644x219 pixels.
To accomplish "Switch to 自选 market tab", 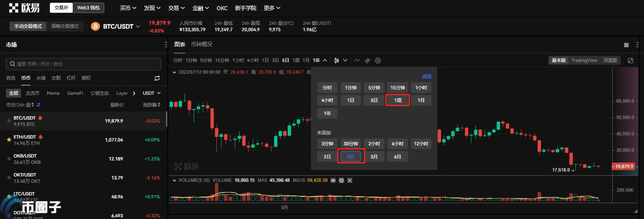I will (11, 78).
